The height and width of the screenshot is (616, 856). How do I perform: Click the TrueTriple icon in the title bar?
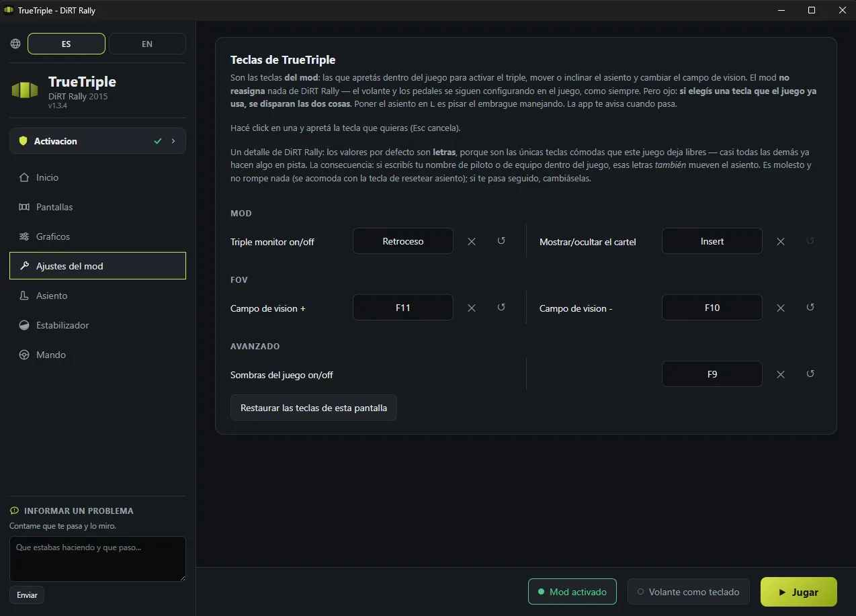[x=9, y=11]
